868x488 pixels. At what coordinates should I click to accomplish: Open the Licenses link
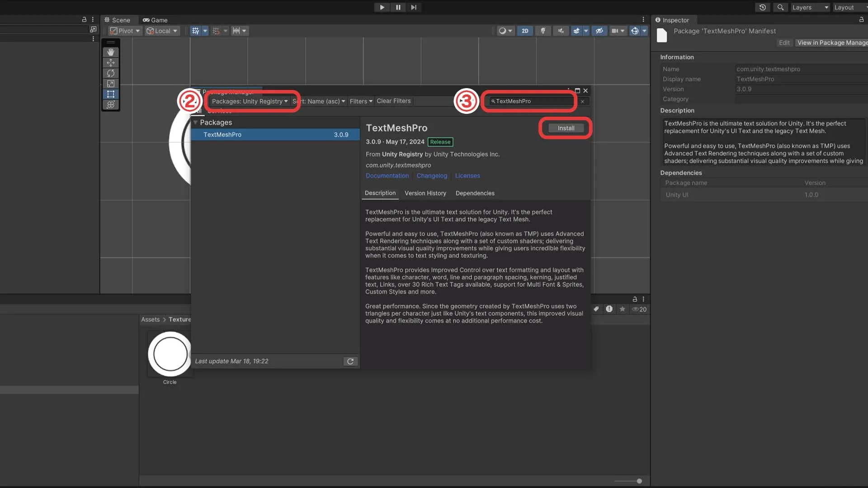(467, 176)
